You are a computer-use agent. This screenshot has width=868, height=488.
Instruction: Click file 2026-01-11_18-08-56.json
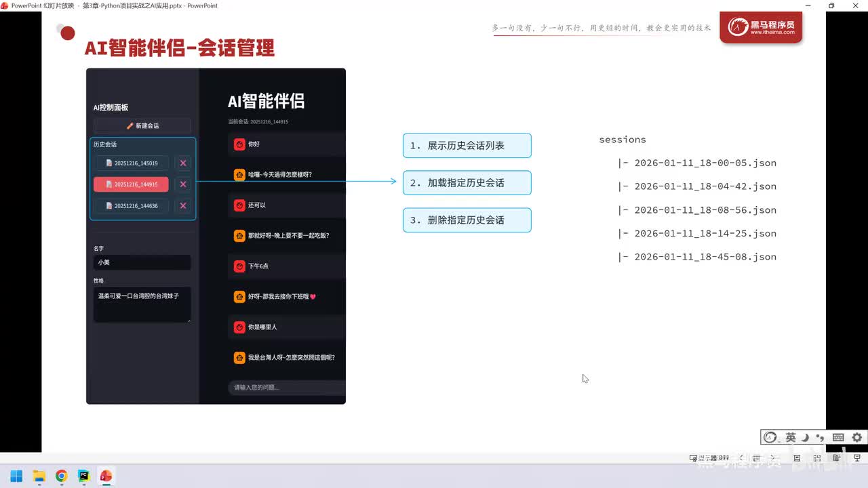(705, 210)
